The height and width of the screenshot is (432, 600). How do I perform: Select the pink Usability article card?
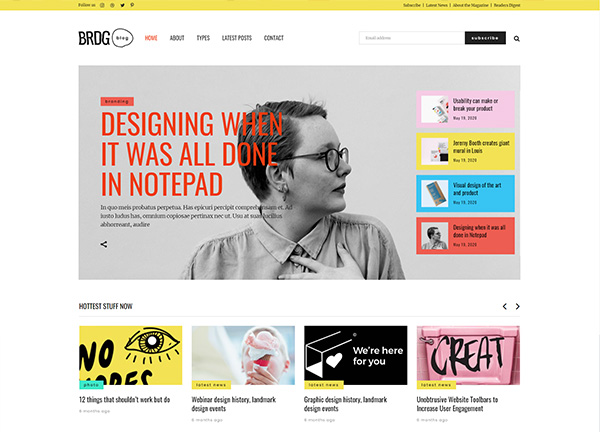click(x=465, y=109)
